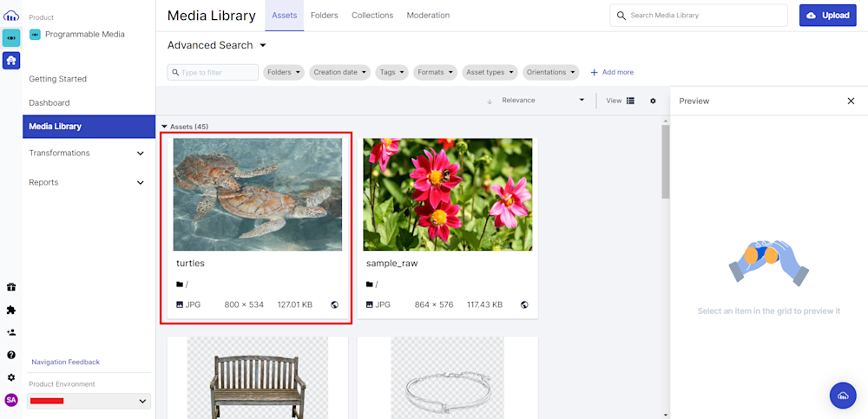Close the Preview panel
This screenshot has width=868, height=419.
851,101
